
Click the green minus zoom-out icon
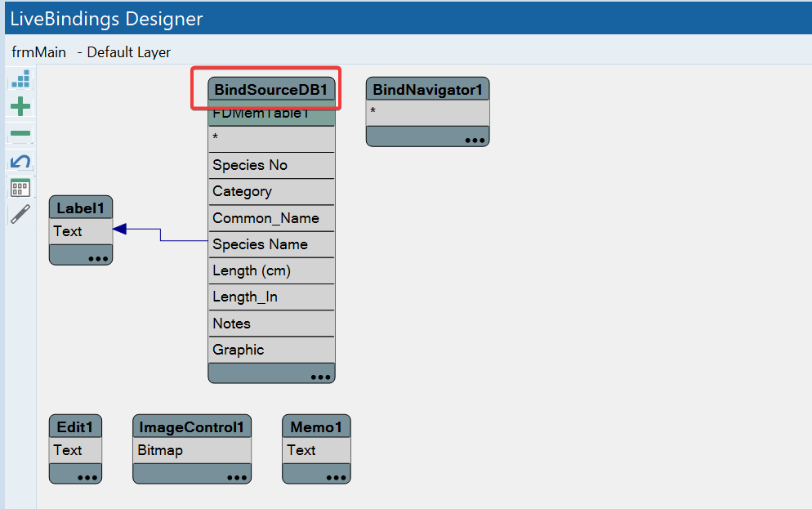click(20, 134)
